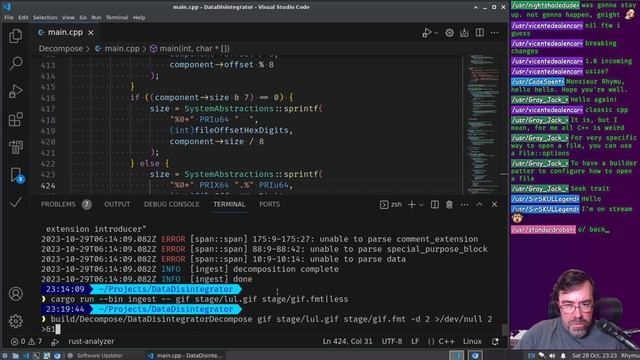
Task: Click the Decompose breadcrumb segment
Action: pos(60,49)
